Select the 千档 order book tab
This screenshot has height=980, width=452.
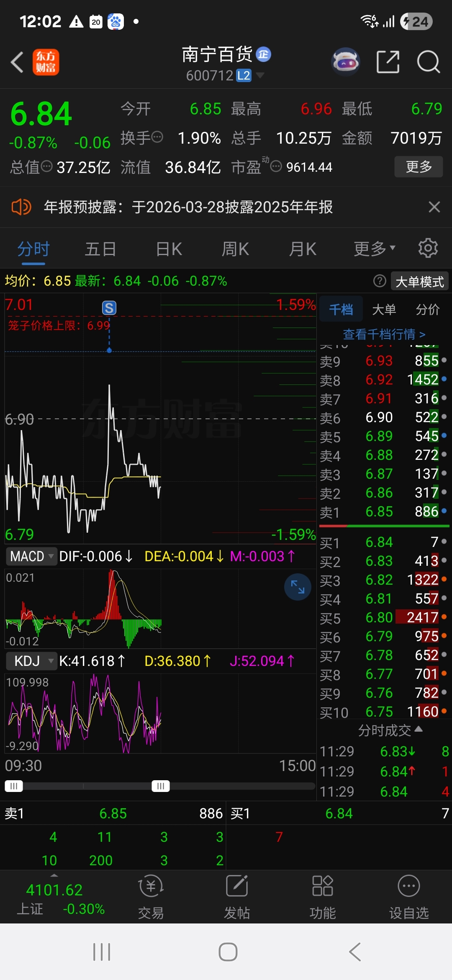tap(341, 309)
